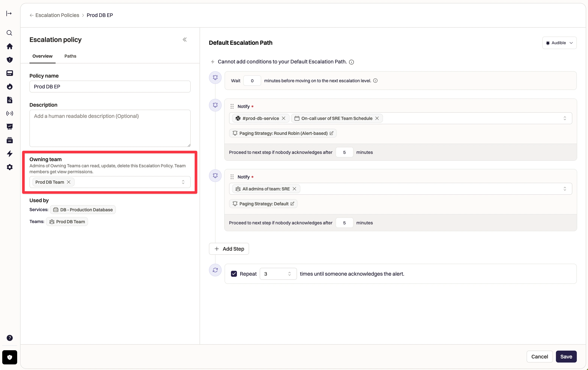Select the Overview tab
The image size is (588, 370).
click(42, 56)
